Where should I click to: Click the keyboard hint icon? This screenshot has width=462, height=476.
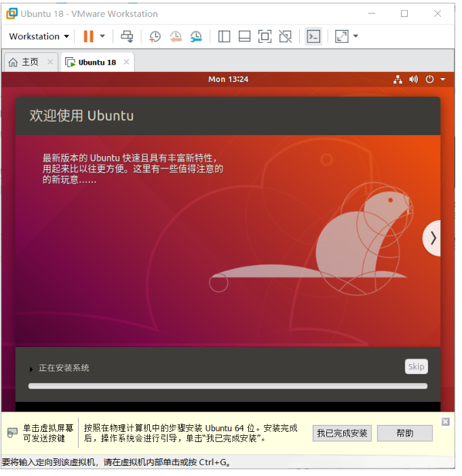pos(12,433)
